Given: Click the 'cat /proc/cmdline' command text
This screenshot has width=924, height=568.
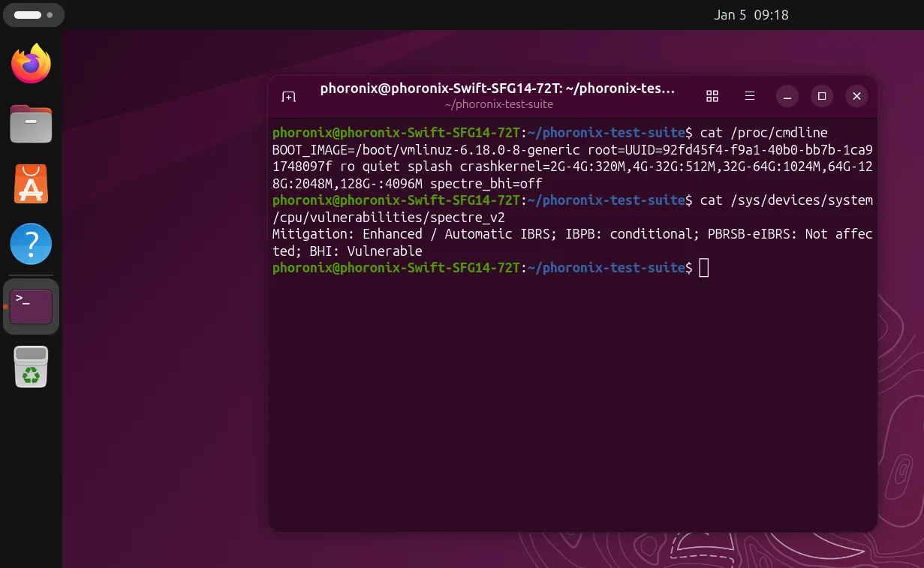Looking at the screenshot, I should coord(763,133).
